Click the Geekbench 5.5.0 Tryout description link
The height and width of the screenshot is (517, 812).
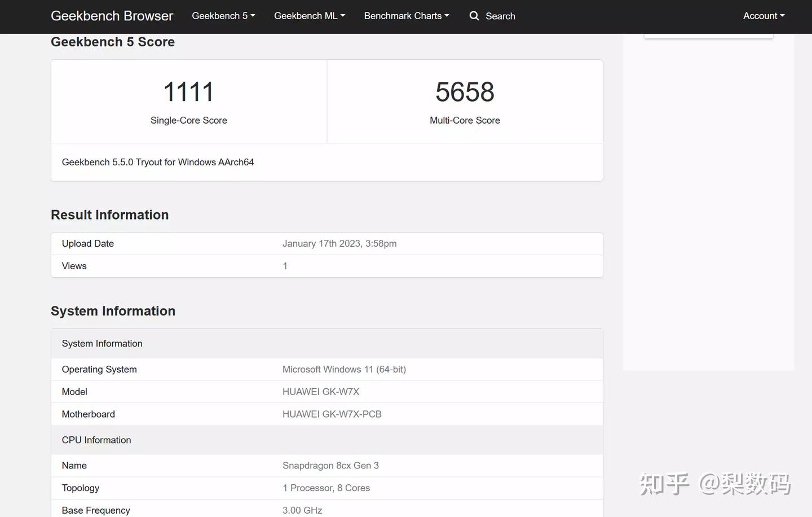(158, 162)
